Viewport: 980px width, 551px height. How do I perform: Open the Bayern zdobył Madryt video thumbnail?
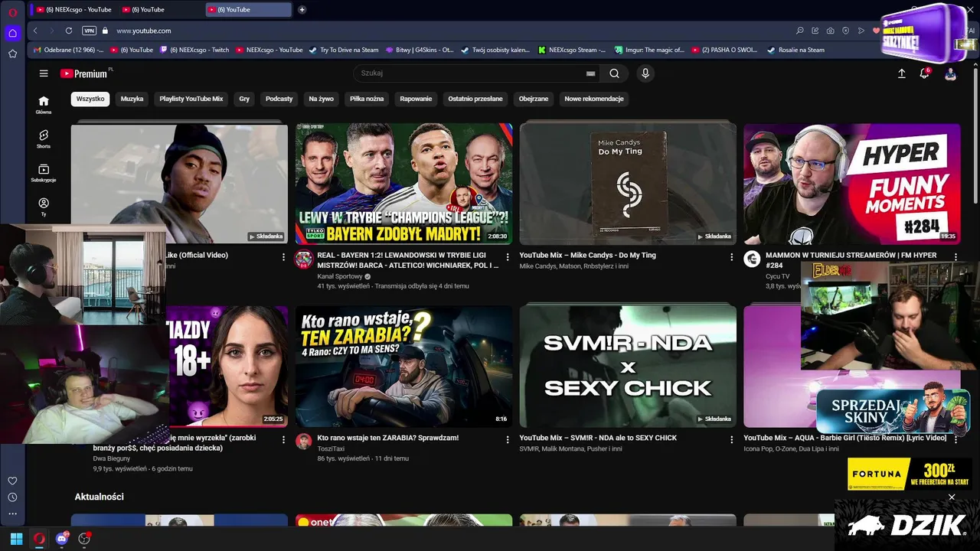click(403, 184)
